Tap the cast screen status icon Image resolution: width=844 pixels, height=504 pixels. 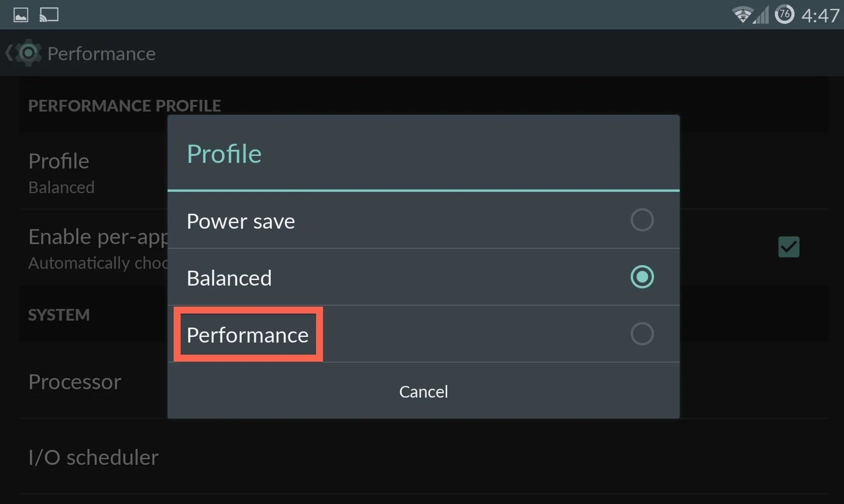click(49, 15)
